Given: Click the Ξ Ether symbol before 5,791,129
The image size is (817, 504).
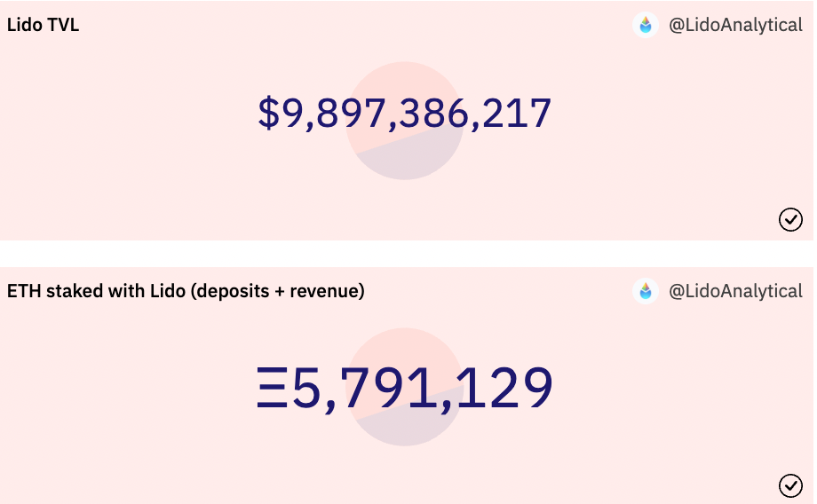Looking at the screenshot, I should (273, 389).
